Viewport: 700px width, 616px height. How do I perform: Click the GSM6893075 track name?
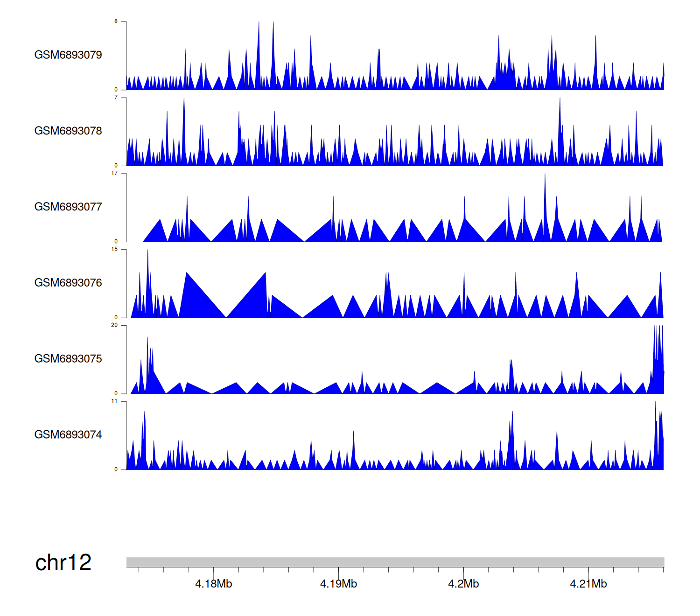[x=68, y=359]
